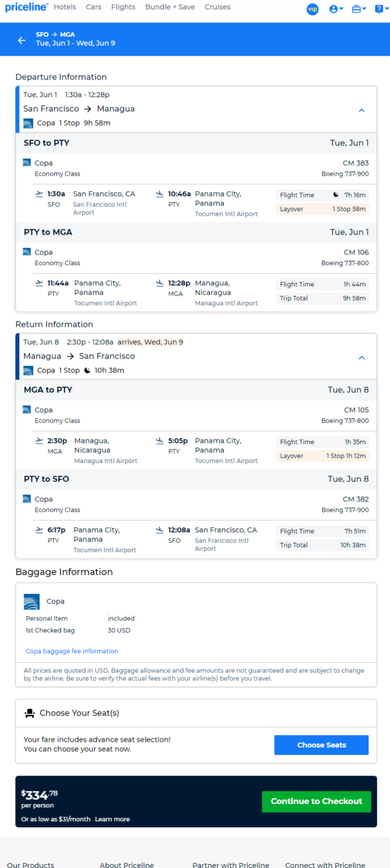The width and height of the screenshot is (390, 868).
Task: Click Continue to Checkout
Action: [x=316, y=801]
